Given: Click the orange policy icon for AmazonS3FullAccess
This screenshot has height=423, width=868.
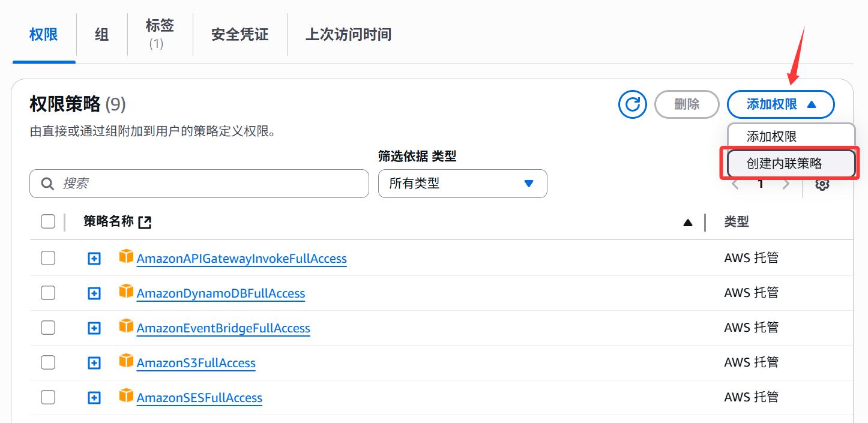Looking at the screenshot, I should click(126, 361).
